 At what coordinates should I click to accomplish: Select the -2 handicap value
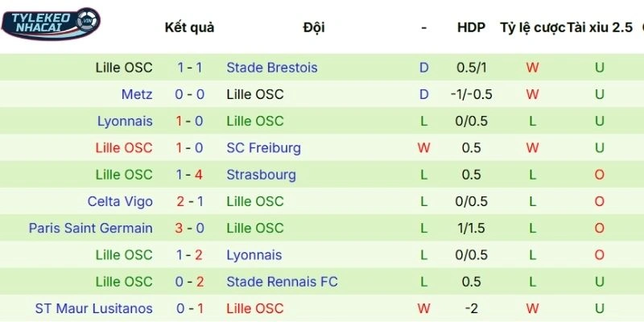click(x=471, y=308)
